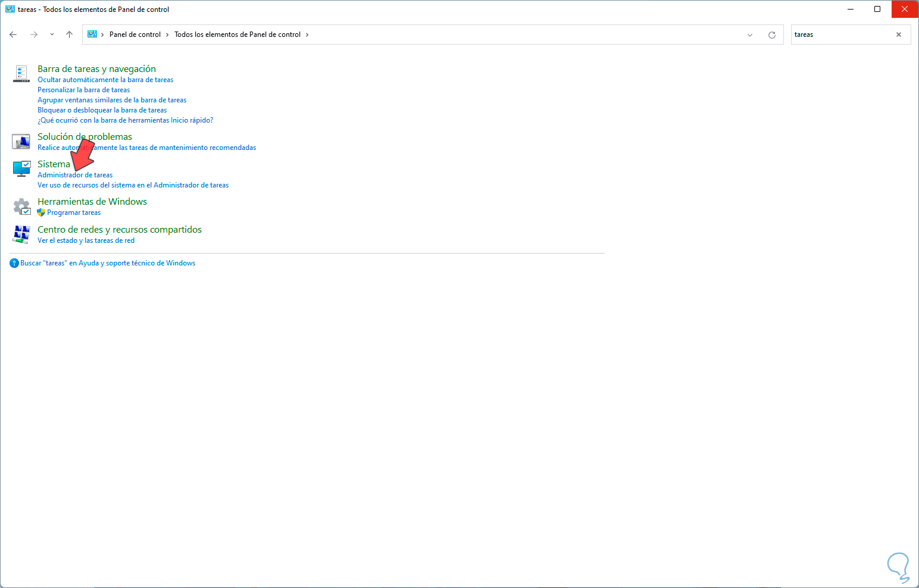Clear the search box with the X
The height and width of the screenshot is (588, 919).
pos(899,35)
